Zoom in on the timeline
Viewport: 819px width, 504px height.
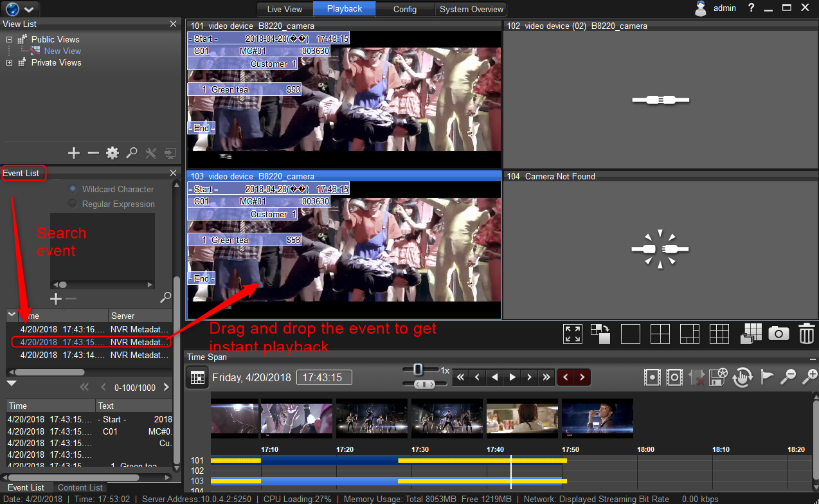(x=809, y=377)
